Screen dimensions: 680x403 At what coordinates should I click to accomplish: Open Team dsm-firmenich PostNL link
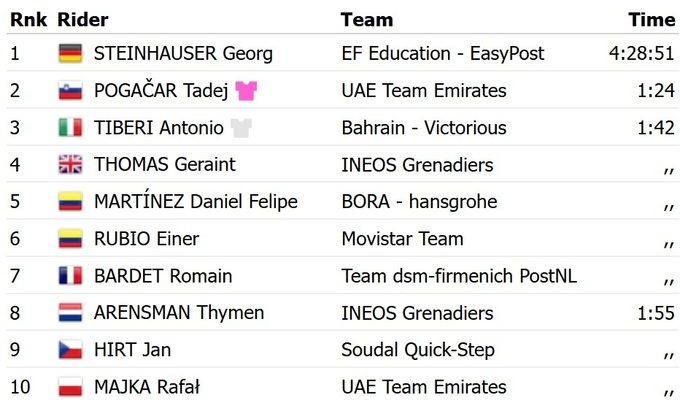click(x=459, y=276)
